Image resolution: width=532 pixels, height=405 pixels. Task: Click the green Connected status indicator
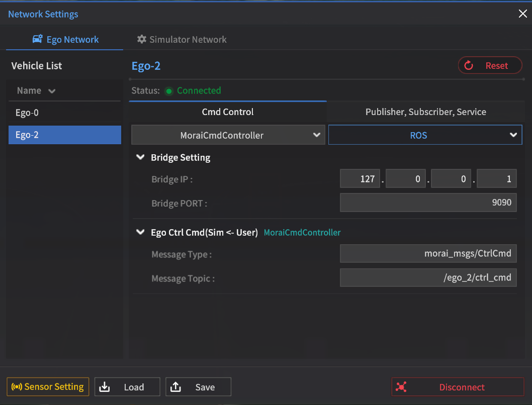point(169,91)
